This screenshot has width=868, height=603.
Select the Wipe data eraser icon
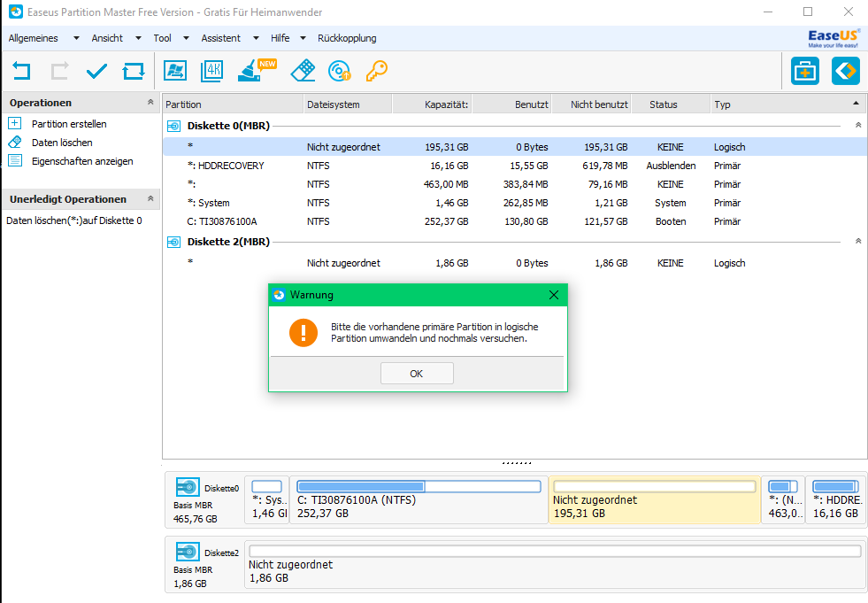303,71
